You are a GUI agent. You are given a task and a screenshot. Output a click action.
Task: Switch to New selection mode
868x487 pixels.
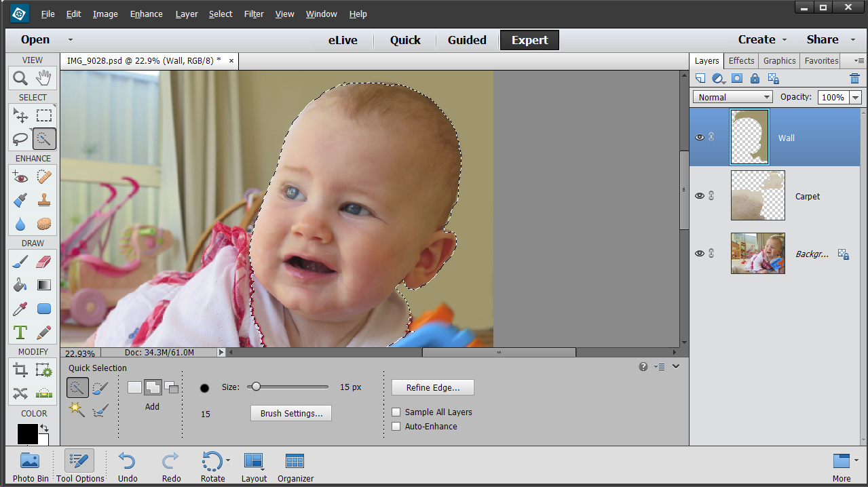(134, 387)
